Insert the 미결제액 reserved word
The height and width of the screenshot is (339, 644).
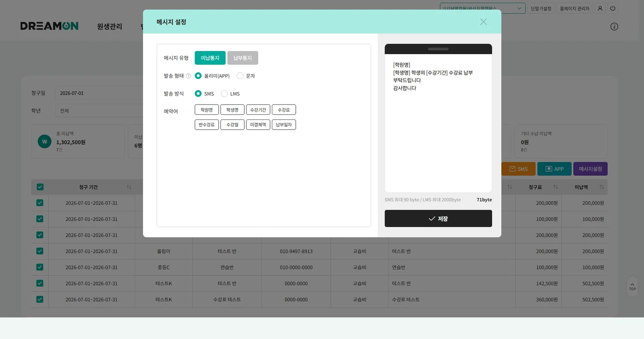tap(258, 125)
